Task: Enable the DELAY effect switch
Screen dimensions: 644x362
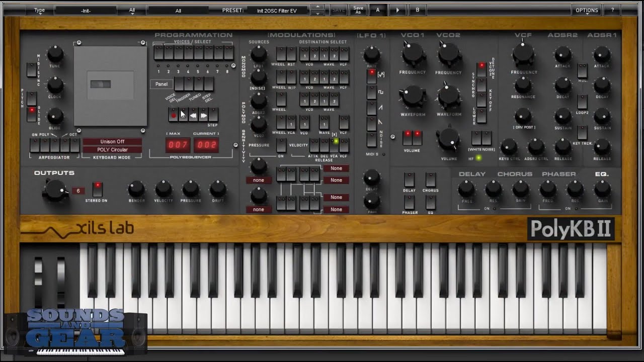Action: pyautogui.click(x=409, y=179)
